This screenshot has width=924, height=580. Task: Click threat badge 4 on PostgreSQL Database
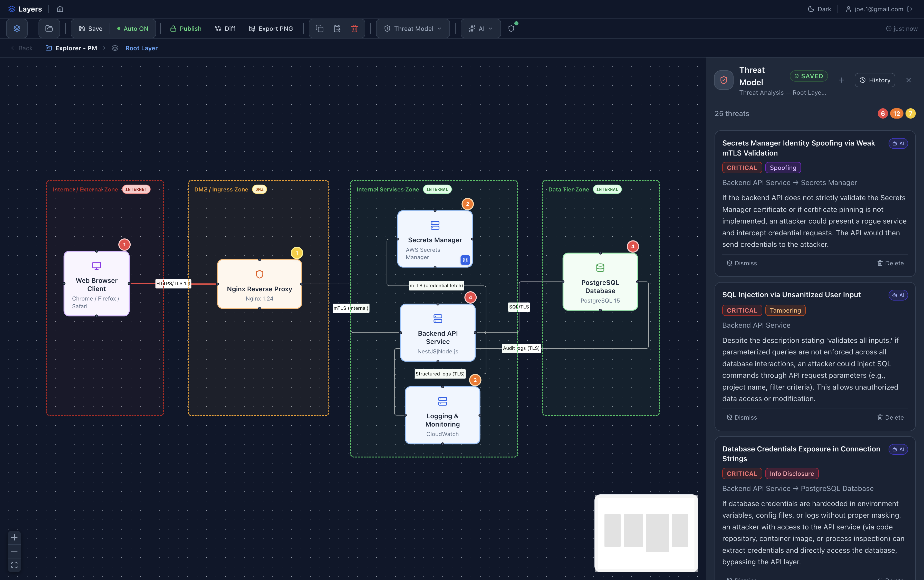click(633, 246)
